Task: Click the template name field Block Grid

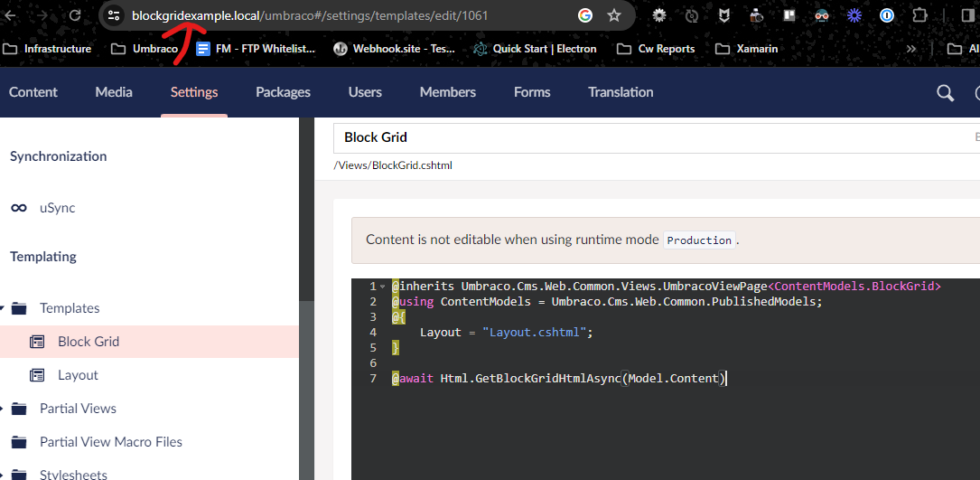Action: 657,137
